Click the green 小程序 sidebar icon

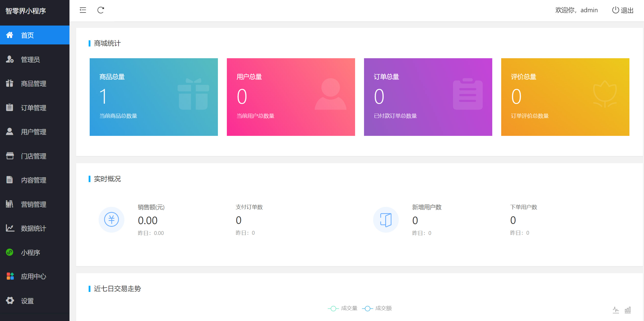[10, 252]
